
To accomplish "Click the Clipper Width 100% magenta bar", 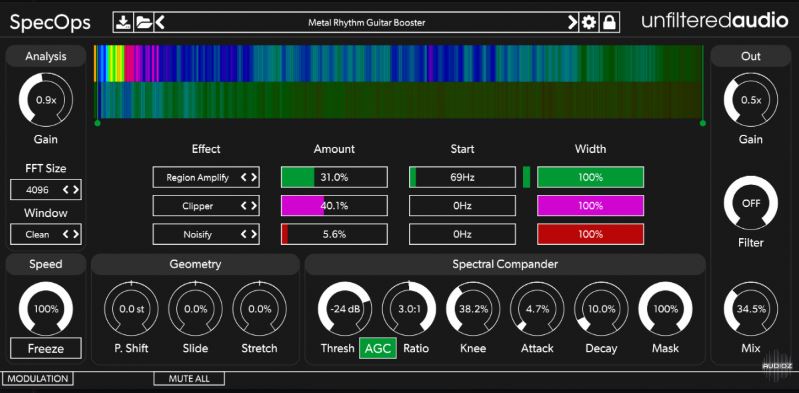I will pyautogui.click(x=591, y=206).
